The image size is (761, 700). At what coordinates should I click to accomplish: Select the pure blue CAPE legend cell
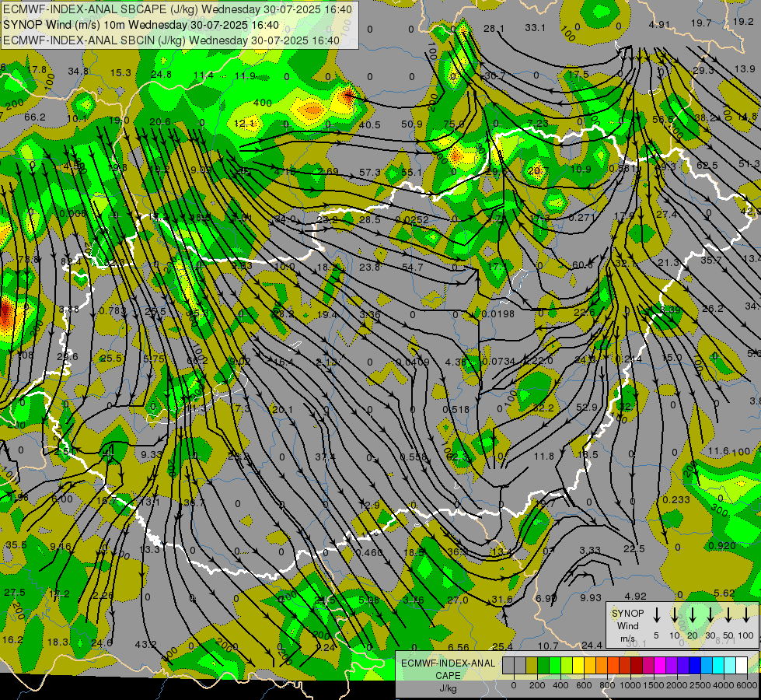pos(695,666)
